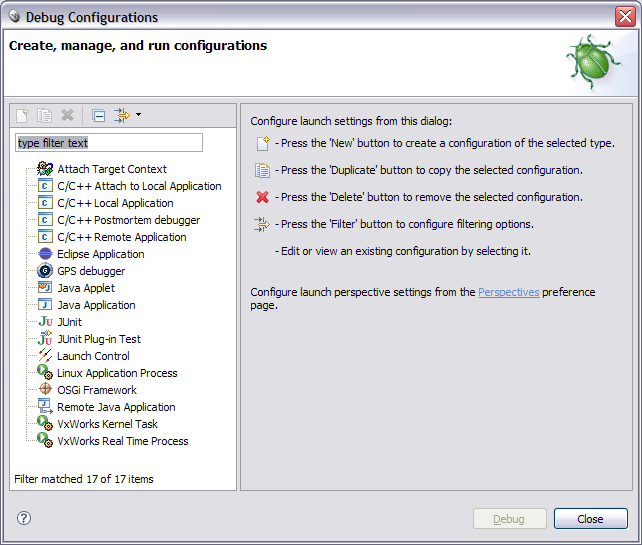Screen dimensions: 642x545
Task: Select the GPS debugger configuration type
Action: pyautogui.click(x=91, y=271)
